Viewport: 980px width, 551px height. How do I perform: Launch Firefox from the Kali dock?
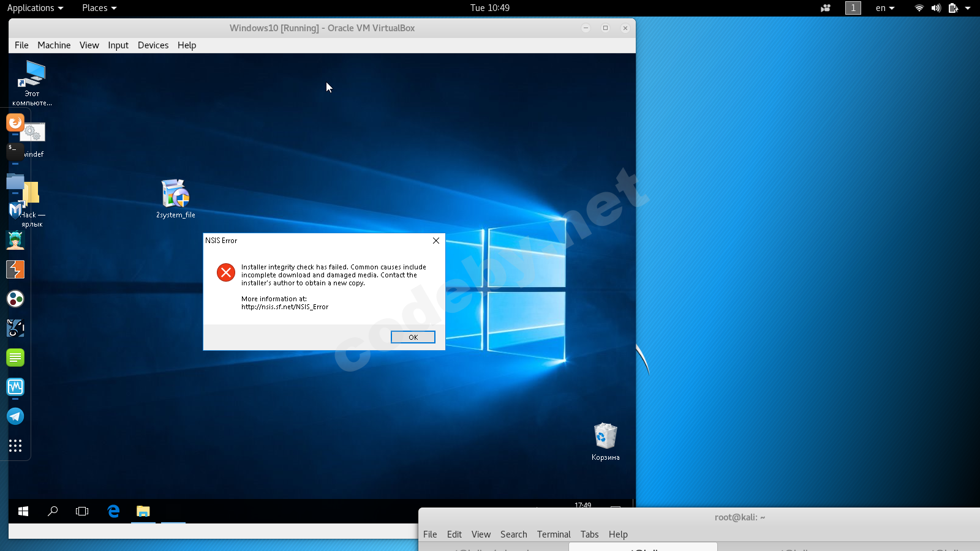pyautogui.click(x=15, y=122)
